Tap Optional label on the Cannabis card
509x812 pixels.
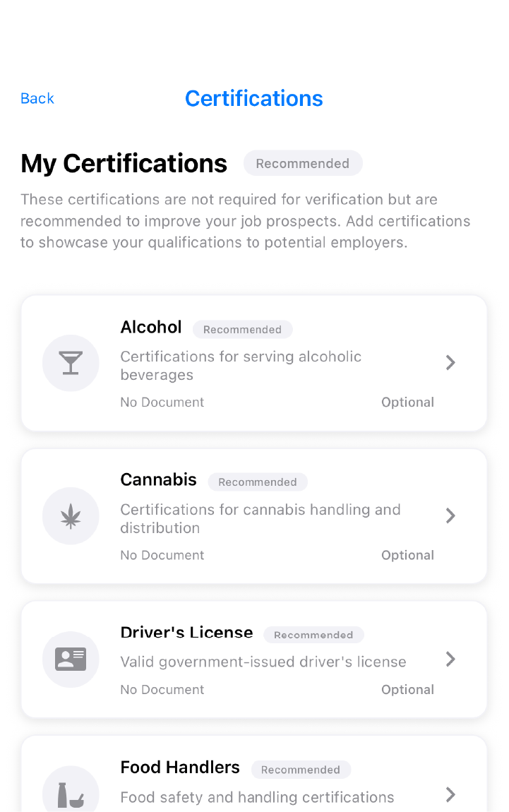coord(407,555)
